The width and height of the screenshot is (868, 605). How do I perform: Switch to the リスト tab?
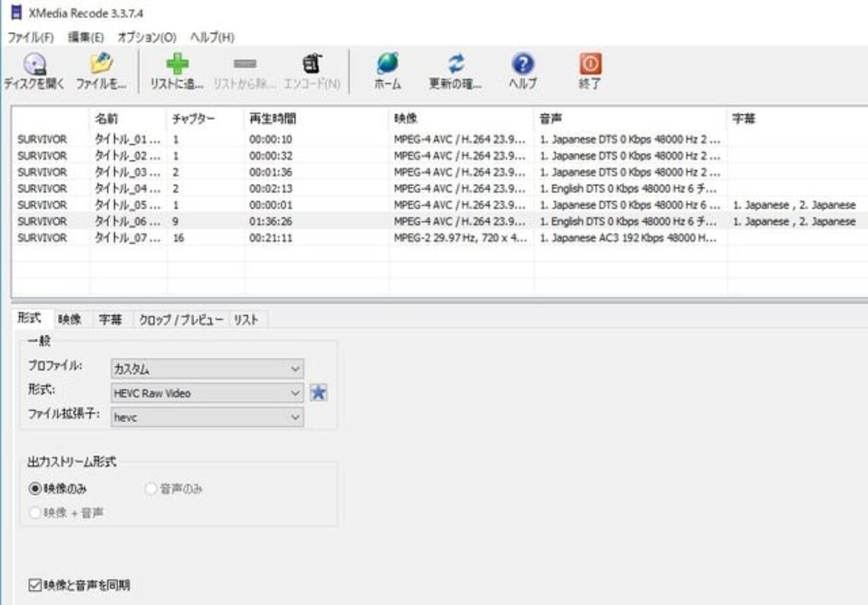pos(246,320)
